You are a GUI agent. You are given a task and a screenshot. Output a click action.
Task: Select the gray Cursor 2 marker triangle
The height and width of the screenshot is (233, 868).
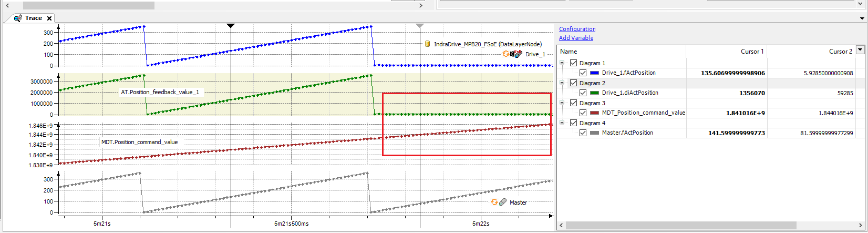tap(419, 25)
